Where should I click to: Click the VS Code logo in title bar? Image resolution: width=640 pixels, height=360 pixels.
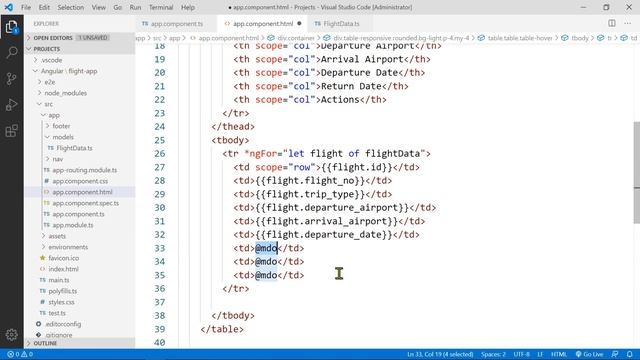(x=9, y=7)
